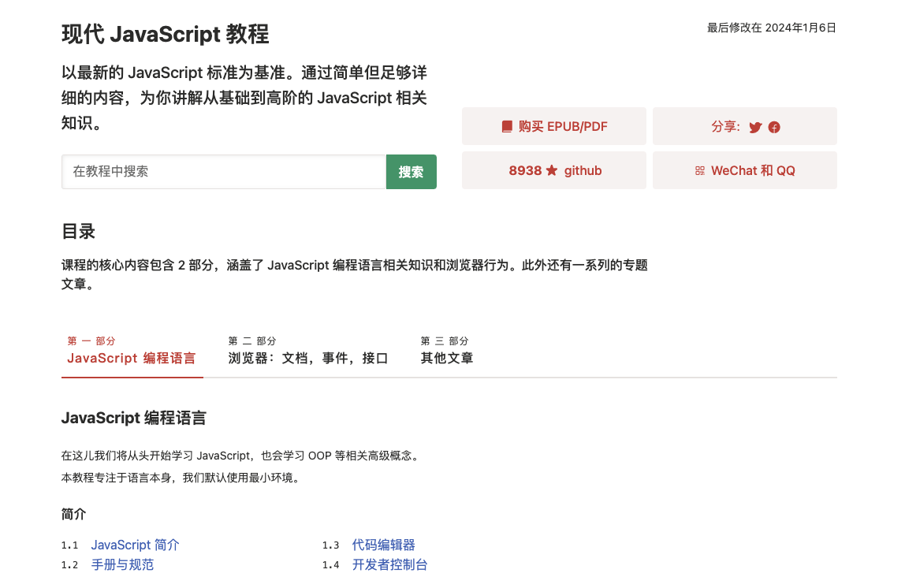Click the 分享: label
Screen dimensions: 905x588
coord(725,126)
